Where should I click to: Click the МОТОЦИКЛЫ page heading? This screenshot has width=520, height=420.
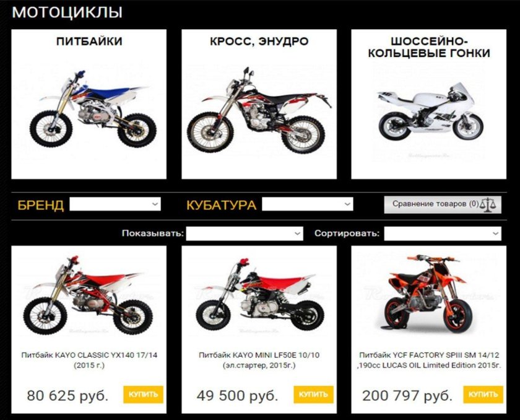coord(67,12)
